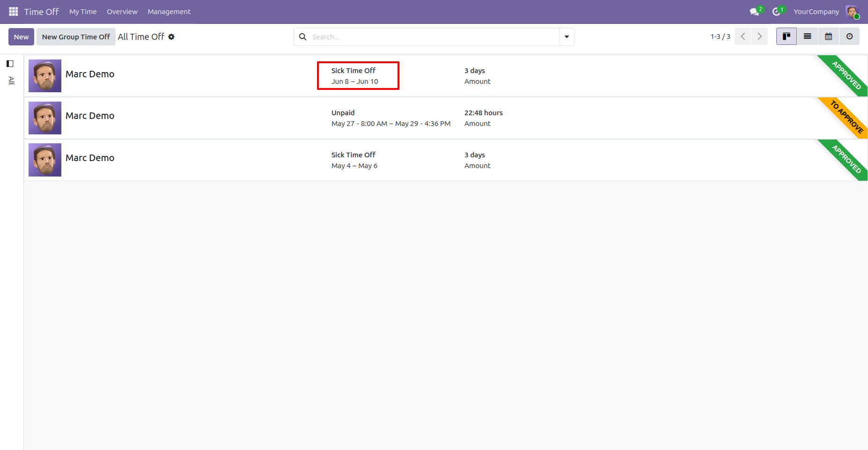Toggle the side panel icon

tap(10, 64)
